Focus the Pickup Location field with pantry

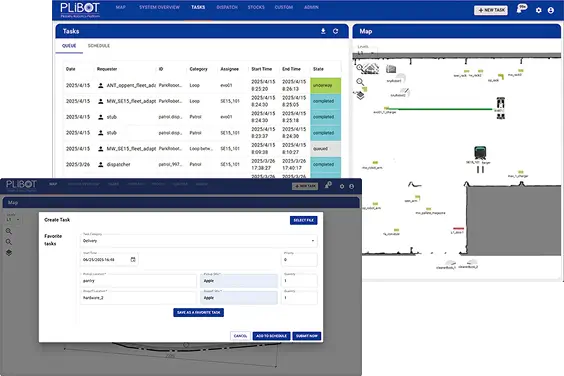click(138, 281)
